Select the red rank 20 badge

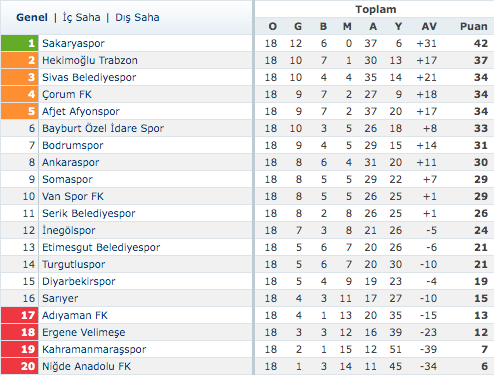20,366
